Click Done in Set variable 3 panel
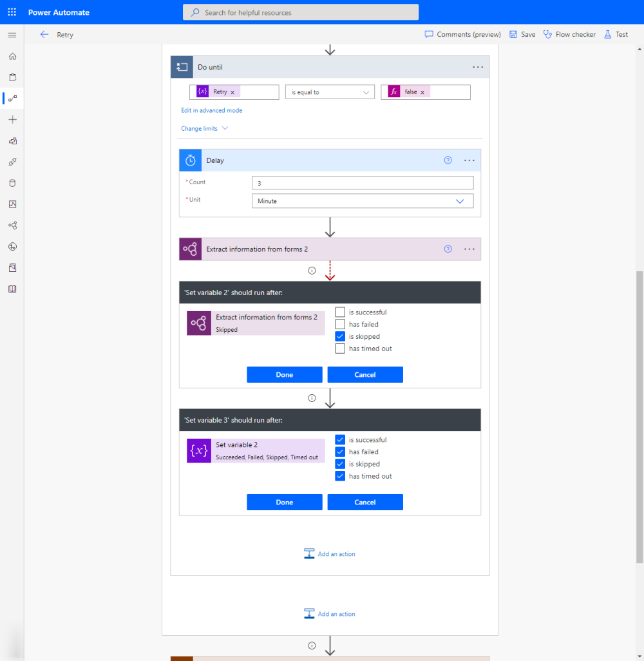The width and height of the screenshot is (644, 661). [285, 502]
